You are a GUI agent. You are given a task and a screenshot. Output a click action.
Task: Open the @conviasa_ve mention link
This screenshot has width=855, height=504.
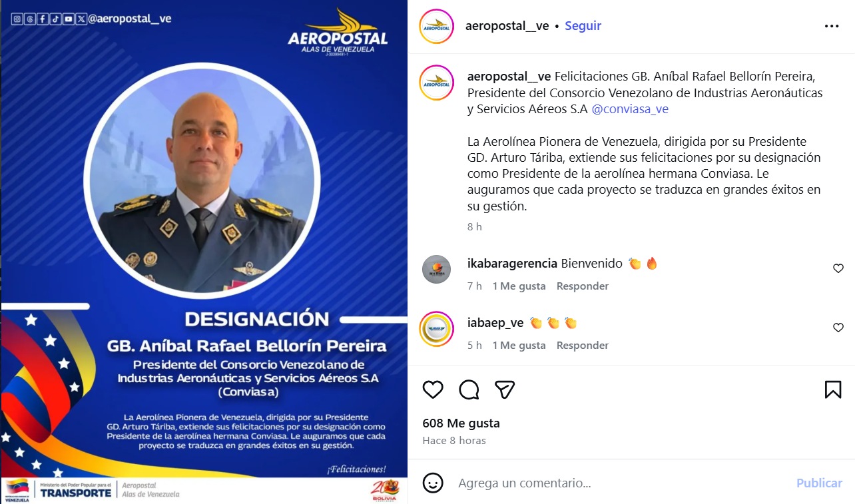pos(630,109)
